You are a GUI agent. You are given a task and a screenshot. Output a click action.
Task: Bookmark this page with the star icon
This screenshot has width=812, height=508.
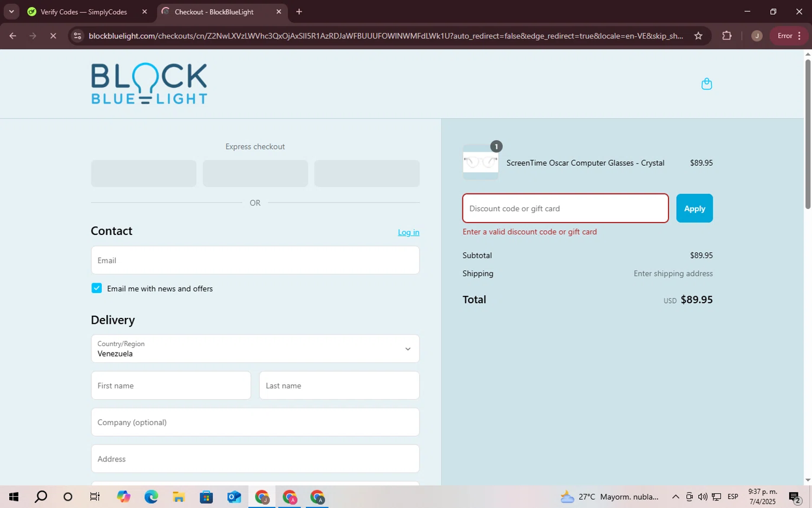coord(698,36)
